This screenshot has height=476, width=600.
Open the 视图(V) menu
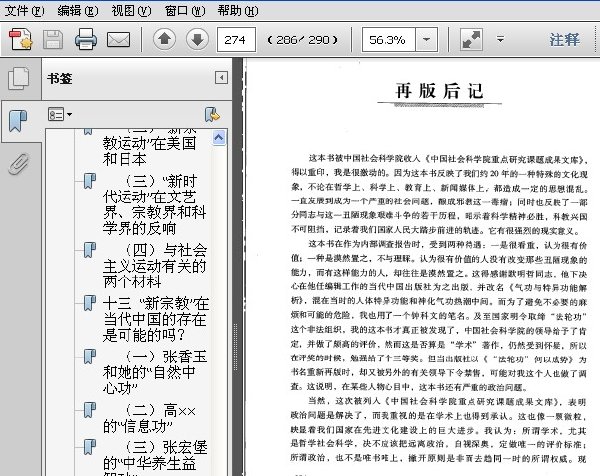(131, 11)
